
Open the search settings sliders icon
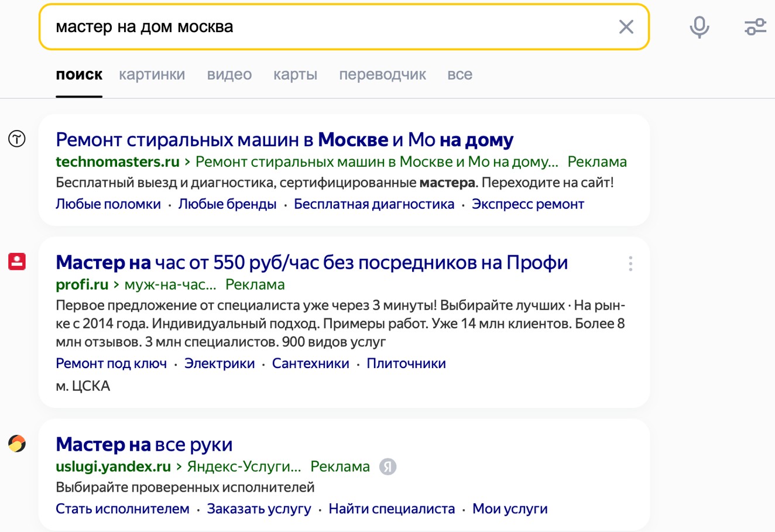pyautogui.click(x=755, y=26)
